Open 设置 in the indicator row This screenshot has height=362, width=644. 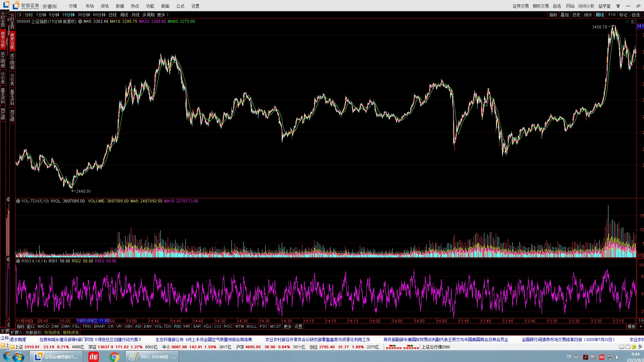coord(298,326)
